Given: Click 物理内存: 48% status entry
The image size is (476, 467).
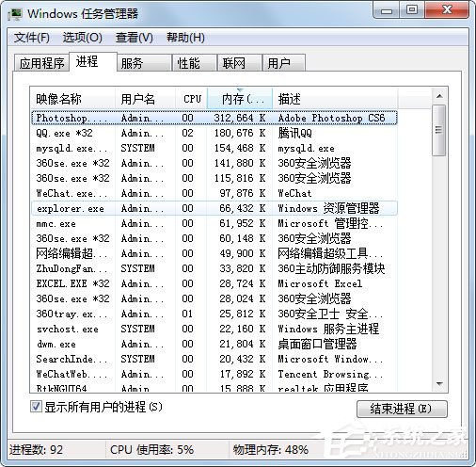Looking at the screenshot, I should (271, 450).
